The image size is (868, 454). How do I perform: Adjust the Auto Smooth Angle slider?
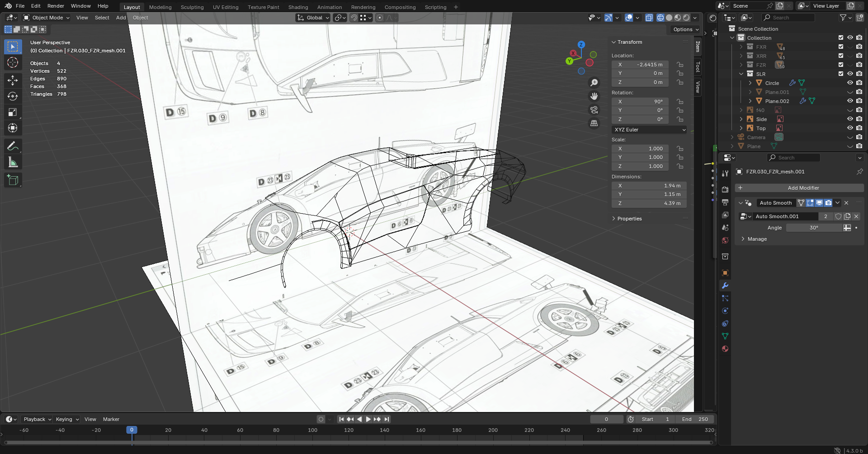[814, 228]
